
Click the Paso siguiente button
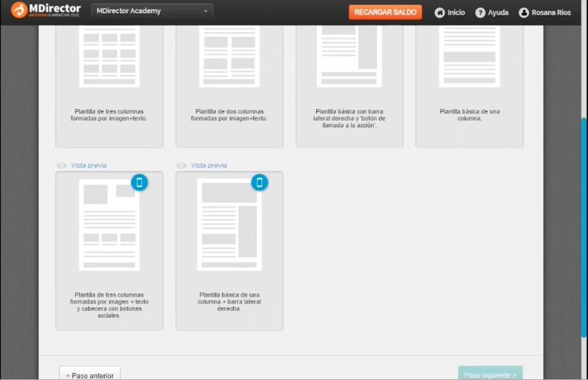point(490,373)
